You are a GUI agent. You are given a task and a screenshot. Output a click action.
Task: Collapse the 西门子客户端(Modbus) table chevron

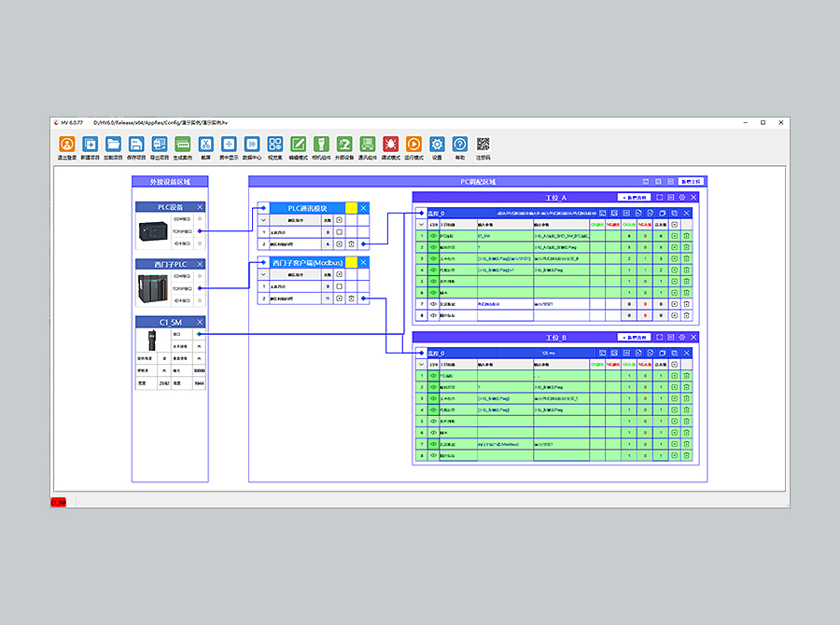pos(264,275)
